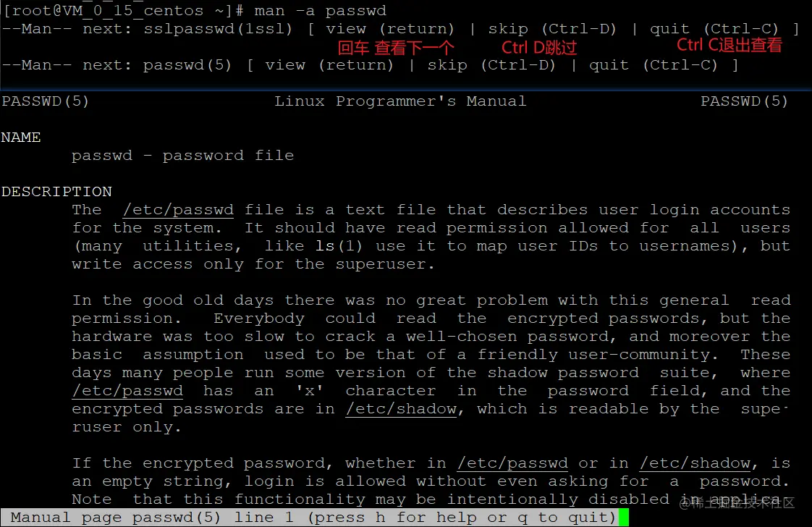Click the DESCRIPTION section heading
The image size is (812, 527).
click(x=56, y=192)
